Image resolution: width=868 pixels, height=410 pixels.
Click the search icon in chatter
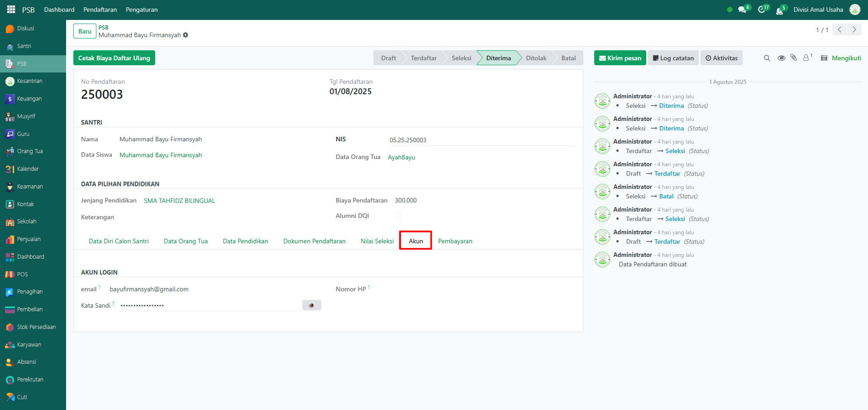pyautogui.click(x=767, y=58)
